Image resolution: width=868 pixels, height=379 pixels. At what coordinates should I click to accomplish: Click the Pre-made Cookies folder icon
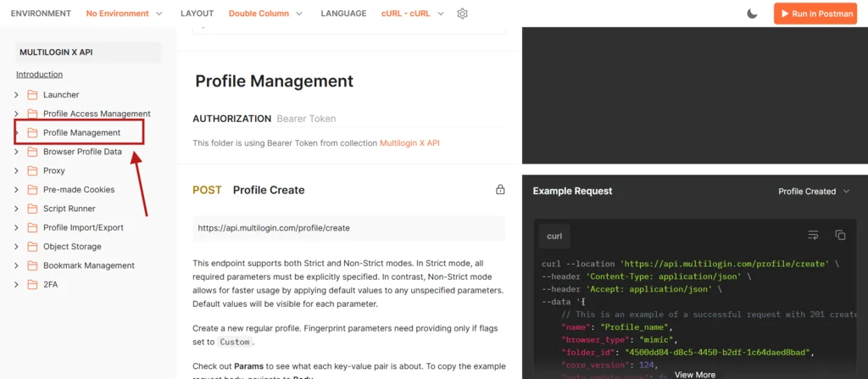click(32, 190)
